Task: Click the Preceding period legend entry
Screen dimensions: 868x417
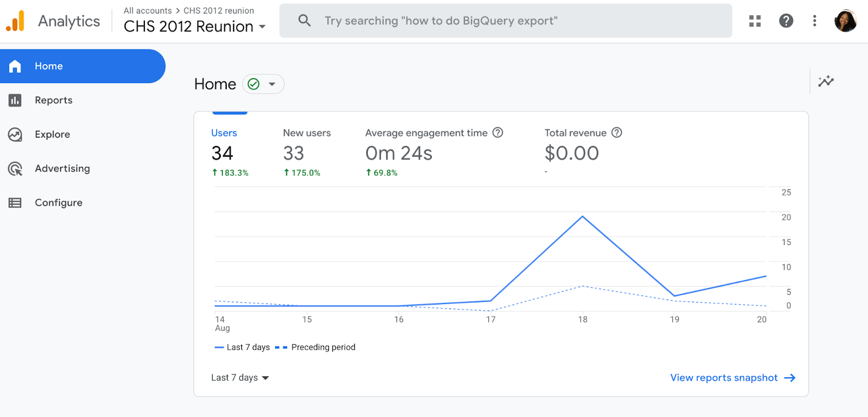Action: (315, 347)
